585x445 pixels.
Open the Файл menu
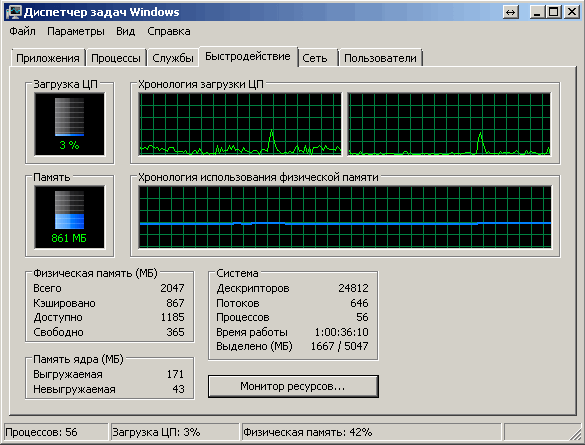point(22,31)
